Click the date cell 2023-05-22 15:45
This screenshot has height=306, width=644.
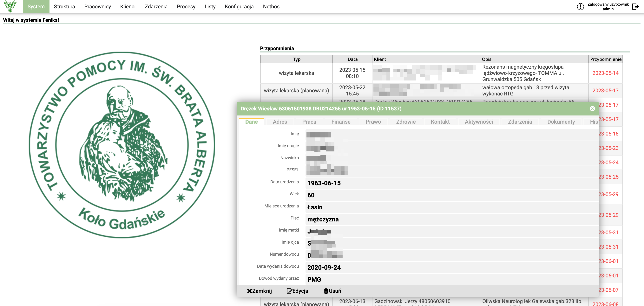[x=352, y=90]
